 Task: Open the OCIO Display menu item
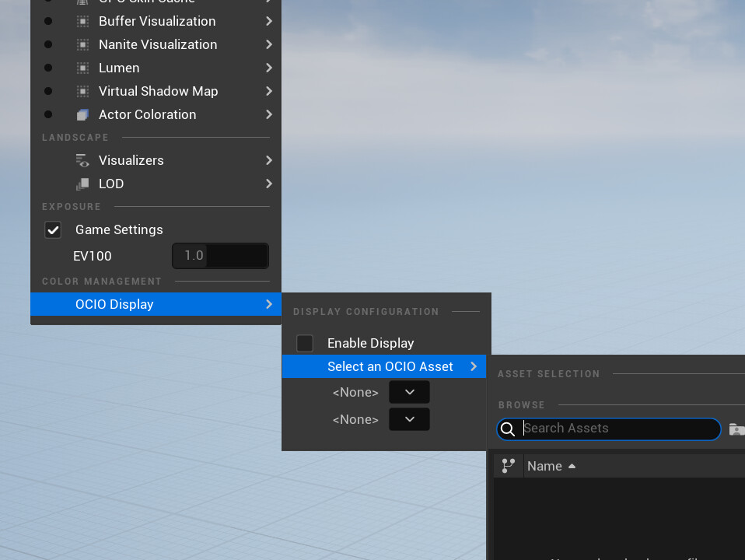click(x=156, y=304)
